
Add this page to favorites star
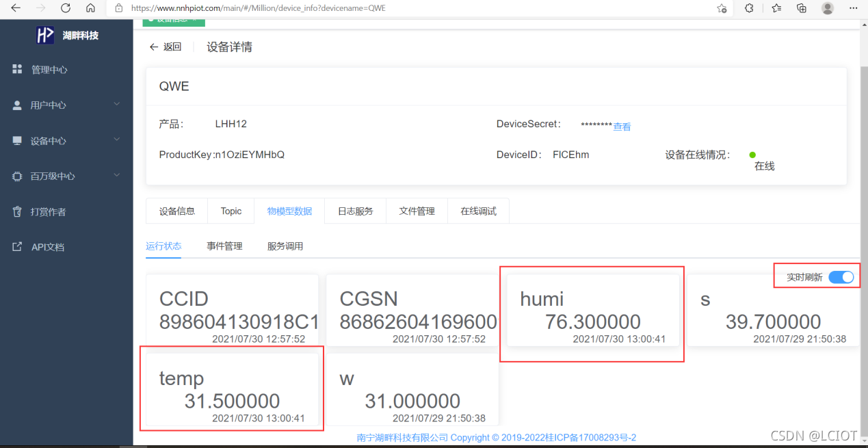coord(722,8)
